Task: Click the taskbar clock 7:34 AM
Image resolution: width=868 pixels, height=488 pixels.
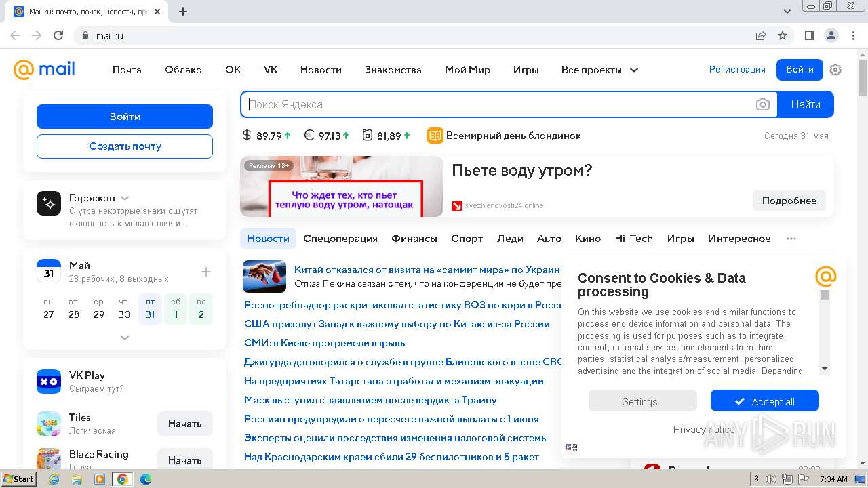Action: pos(833,479)
